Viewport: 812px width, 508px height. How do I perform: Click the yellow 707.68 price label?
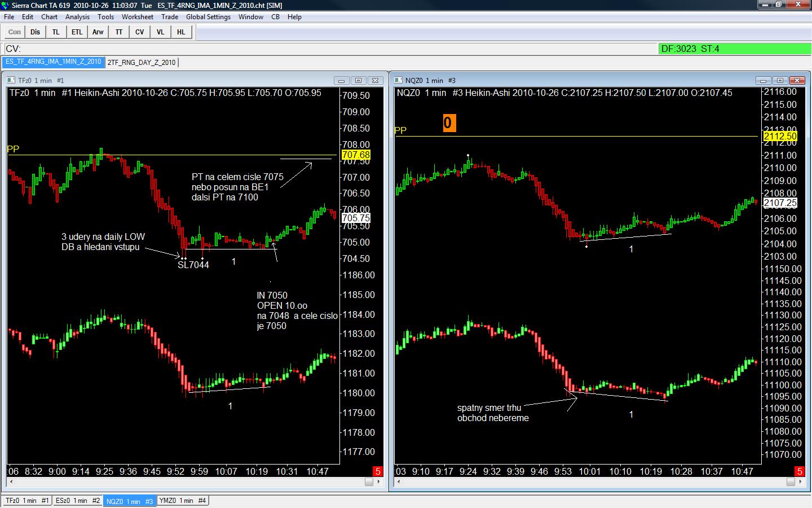click(x=356, y=155)
